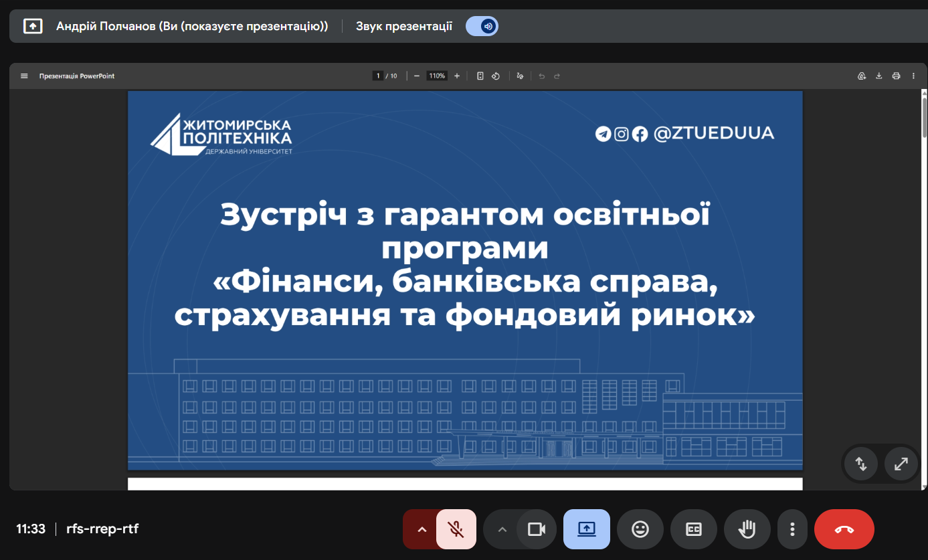The width and height of the screenshot is (928, 560).
Task: Raise your hand in the meeting
Action: (746, 529)
